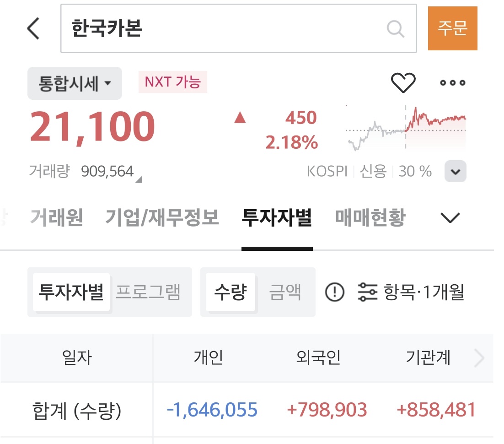504x444 pixels.
Task: Open the 통합시세 dropdown
Action: click(x=75, y=83)
